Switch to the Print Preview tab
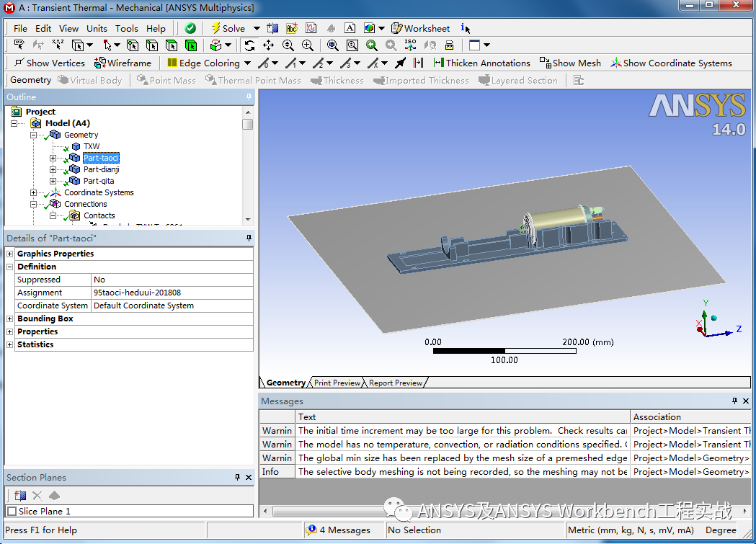This screenshot has height=544, width=756. coord(337,383)
